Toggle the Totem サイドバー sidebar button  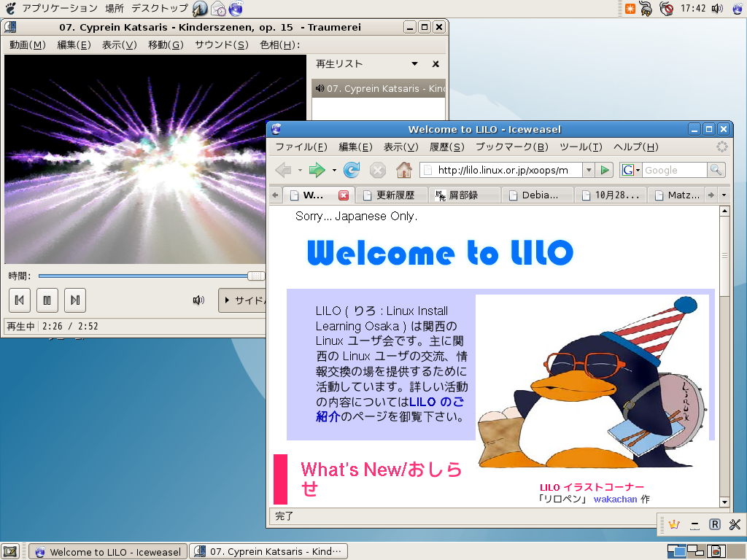point(242,300)
